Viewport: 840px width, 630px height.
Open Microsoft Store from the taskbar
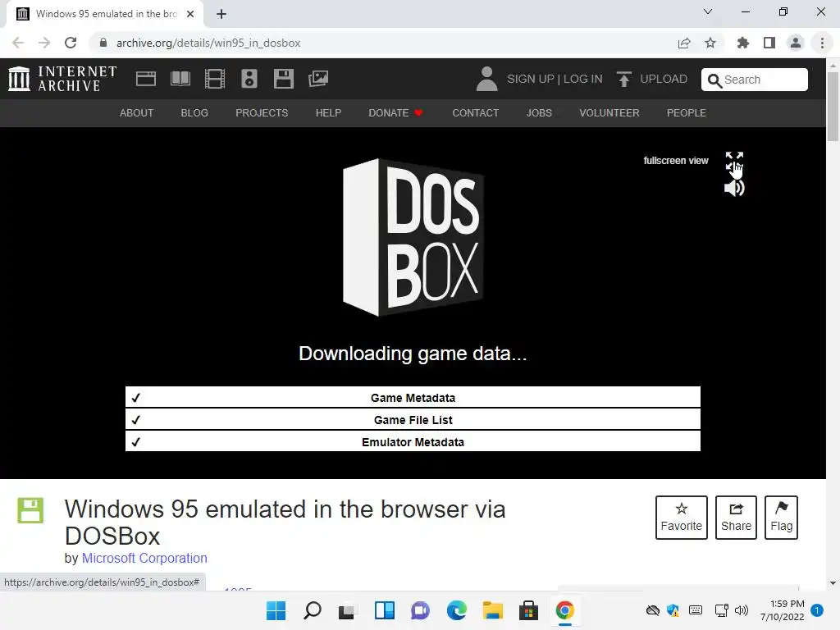pyautogui.click(x=528, y=610)
